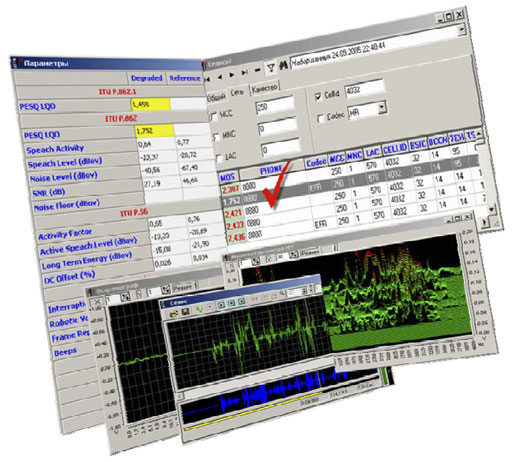Click the Y axis icon in oscilloscope toolbar
520x462 pixels.
point(139,294)
